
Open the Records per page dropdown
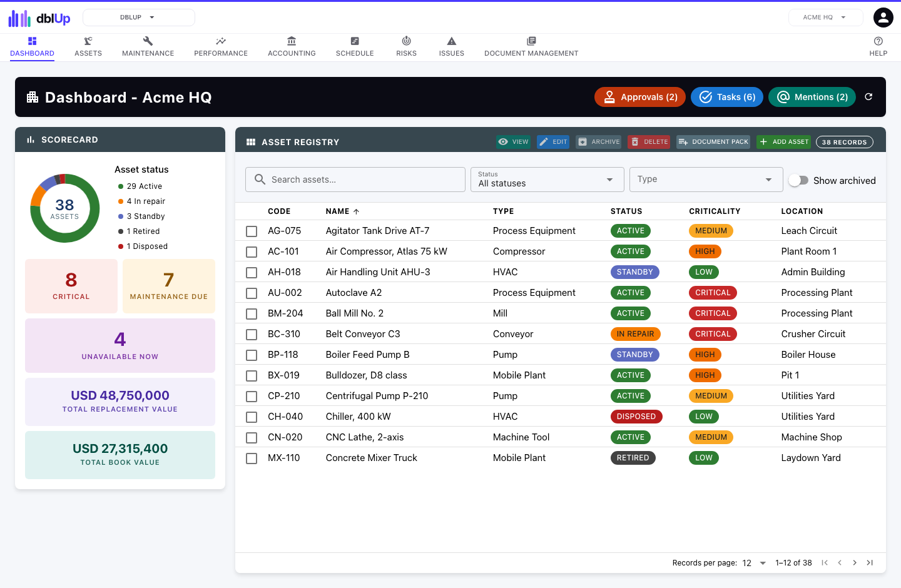754,563
